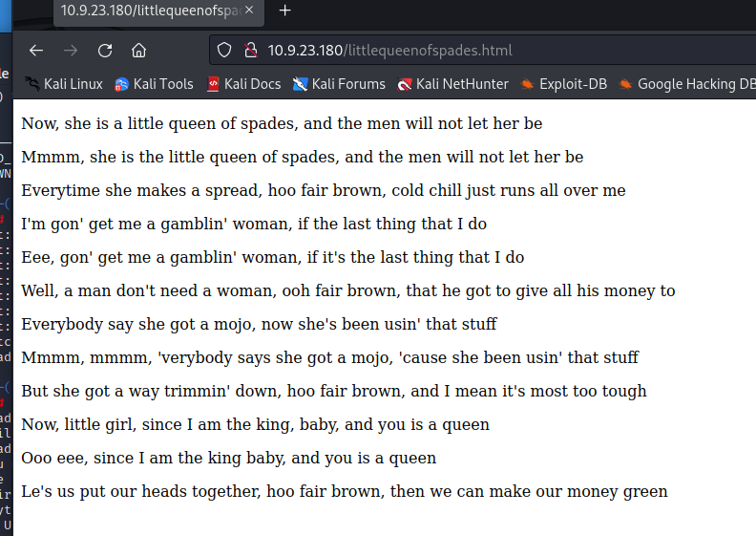Open the Kali NetHunter bookmark
The image size is (756, 536).
click(x=452, y=84)
